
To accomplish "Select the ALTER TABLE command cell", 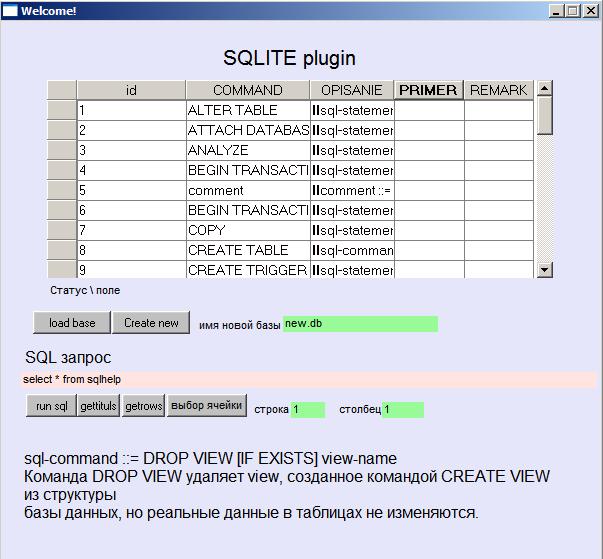I will [248, 110].
